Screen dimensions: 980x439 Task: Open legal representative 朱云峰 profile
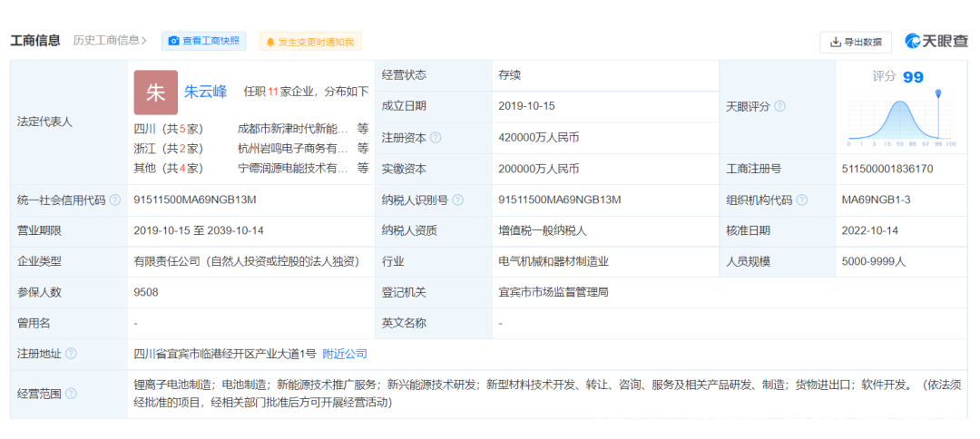[x=206, y=93]
